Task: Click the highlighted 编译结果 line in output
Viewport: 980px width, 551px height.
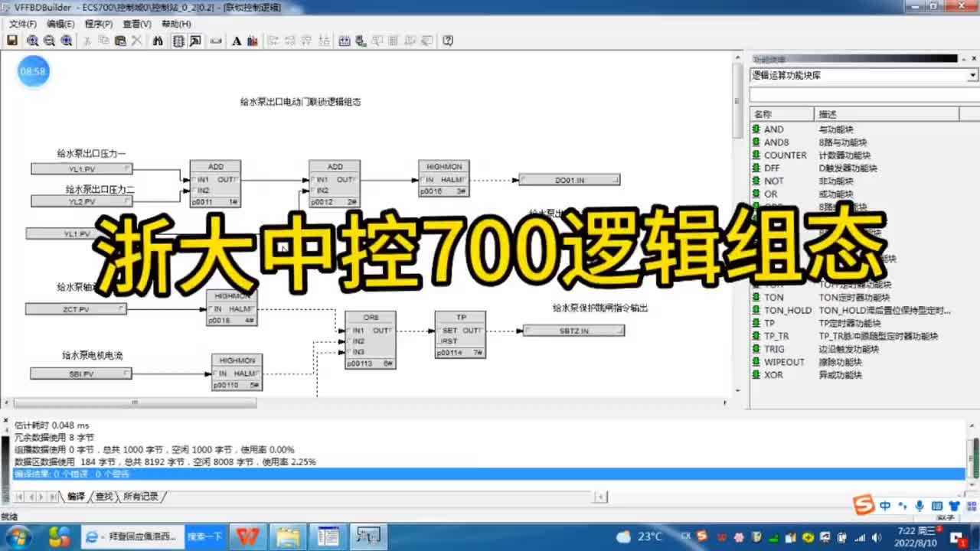Action: pos(488,474)
